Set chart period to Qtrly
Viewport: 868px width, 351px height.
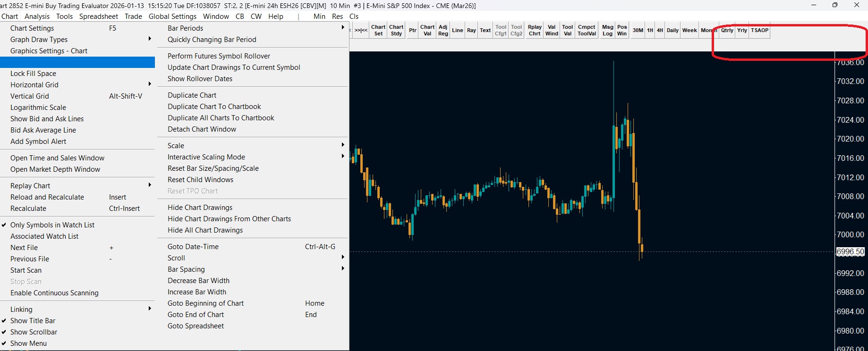point(727,30)
